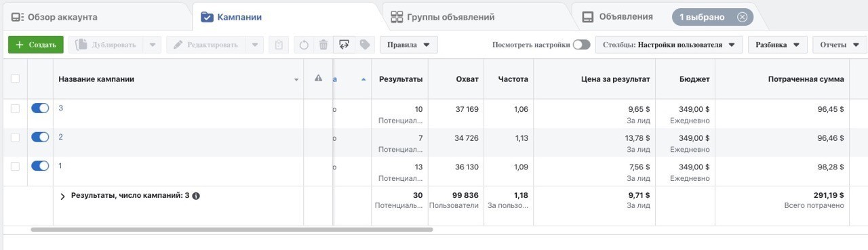Tick the checkbox for campaign 1

15,166
